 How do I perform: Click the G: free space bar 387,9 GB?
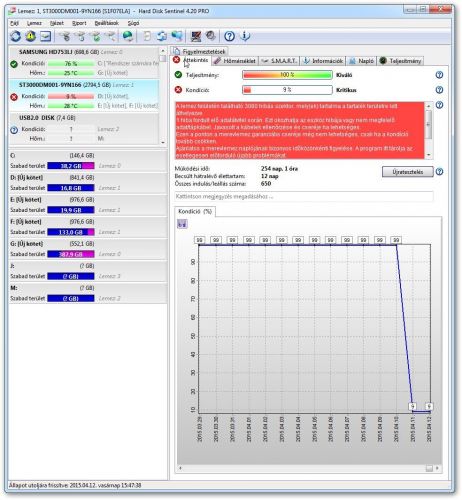point(71,254)
